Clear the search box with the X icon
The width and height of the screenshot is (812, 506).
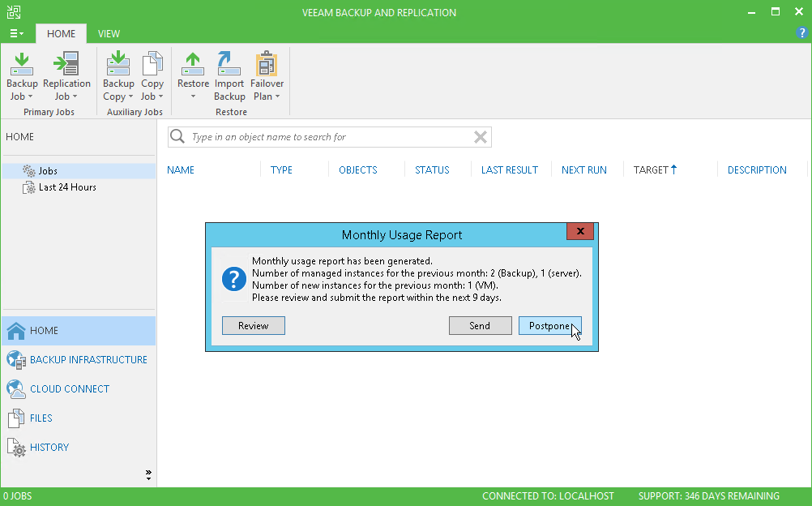(480, 137)
